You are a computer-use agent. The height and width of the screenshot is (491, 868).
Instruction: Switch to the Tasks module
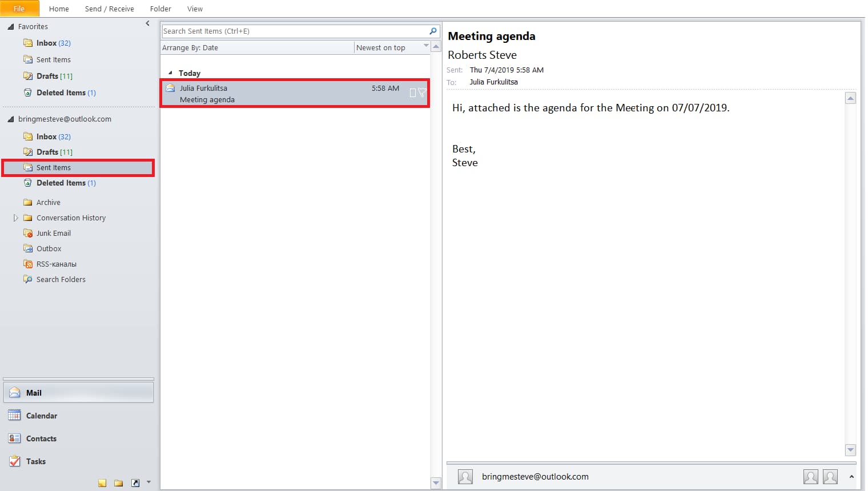click(x=78, y=461)
